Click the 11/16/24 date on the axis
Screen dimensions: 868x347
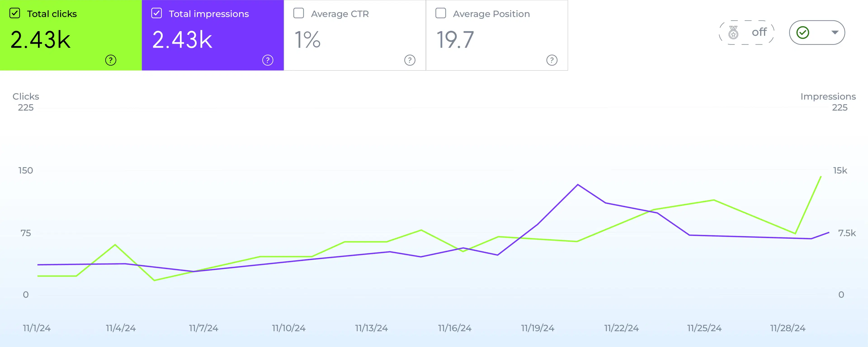pyautogui.click(x=455, y=328)
